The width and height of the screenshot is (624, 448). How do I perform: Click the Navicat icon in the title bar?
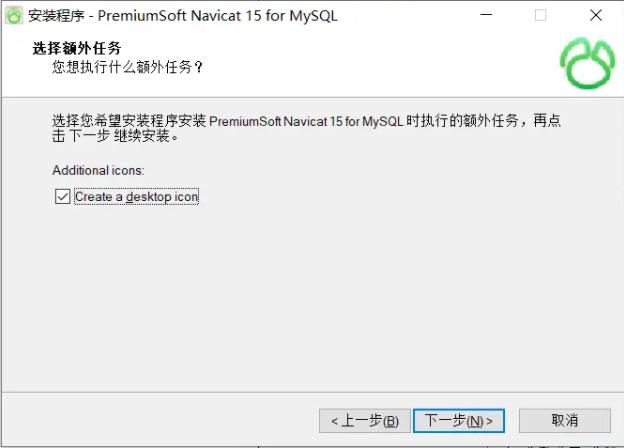14,16
